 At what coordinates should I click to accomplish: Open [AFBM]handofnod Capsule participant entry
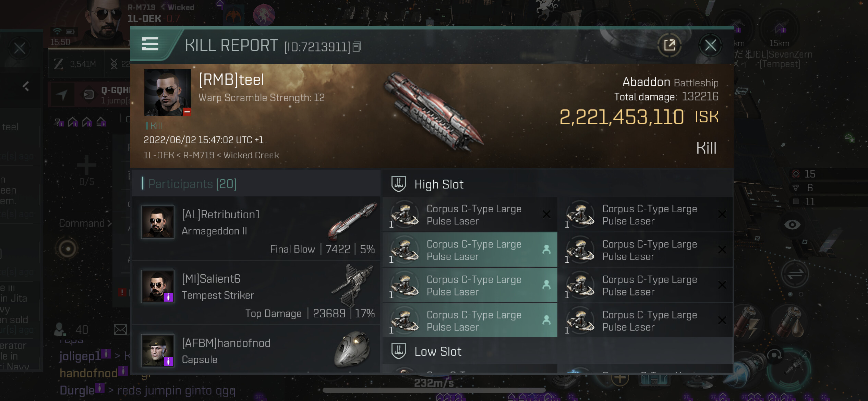tap(256, 351)
